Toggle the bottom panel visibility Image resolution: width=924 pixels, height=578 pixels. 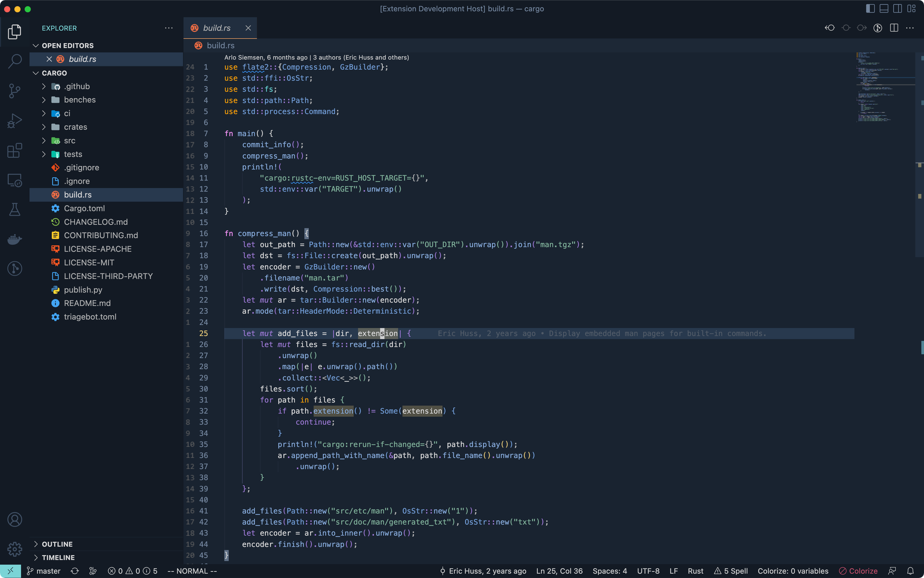[884, 8]
